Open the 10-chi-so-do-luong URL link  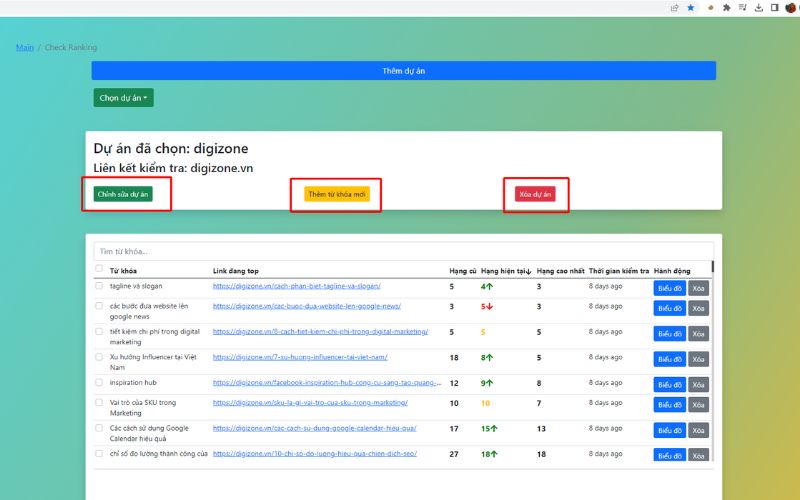[315, 454]
